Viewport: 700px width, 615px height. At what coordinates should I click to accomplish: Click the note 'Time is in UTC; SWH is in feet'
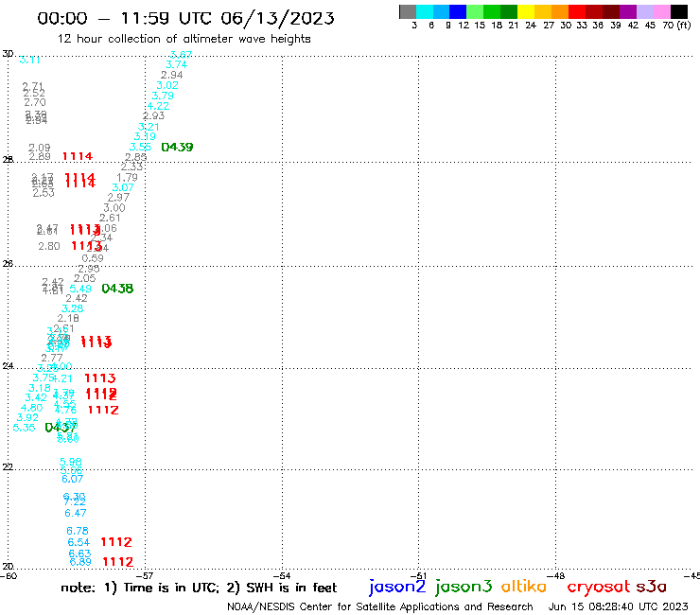click(199, 588)
